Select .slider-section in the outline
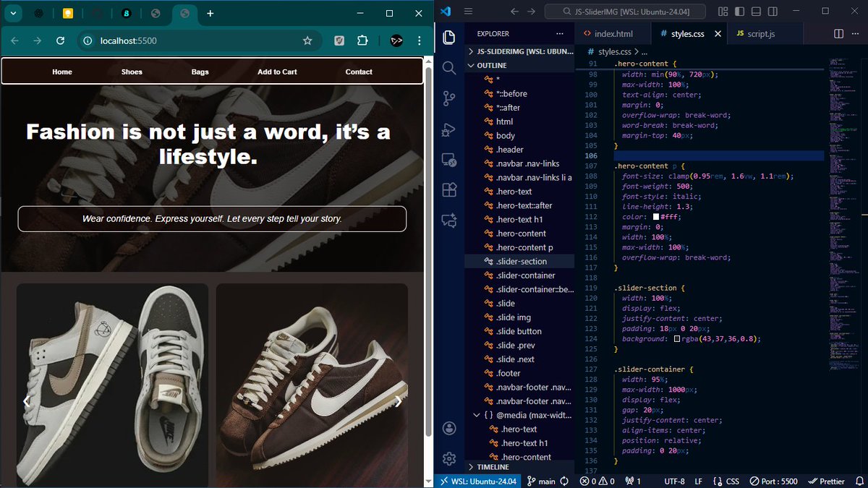 (x=521, y=262)
